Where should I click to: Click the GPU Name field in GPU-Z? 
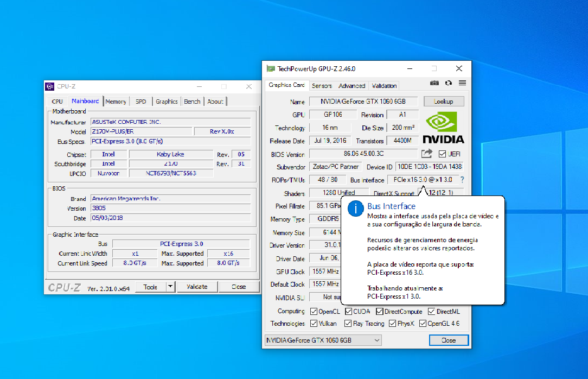[363, 102]
